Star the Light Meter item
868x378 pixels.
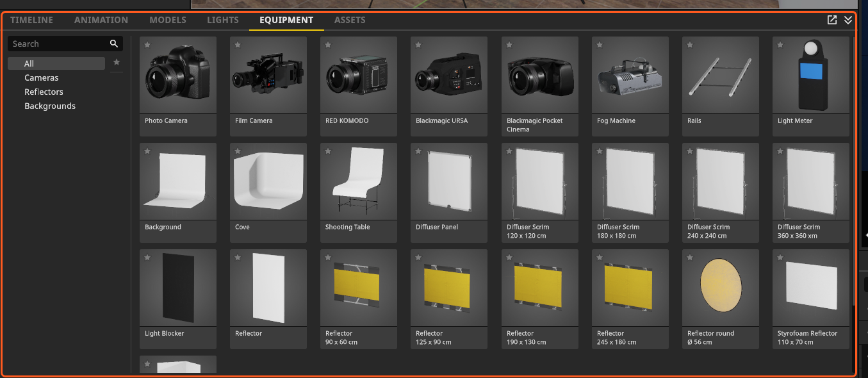[780, 45]
